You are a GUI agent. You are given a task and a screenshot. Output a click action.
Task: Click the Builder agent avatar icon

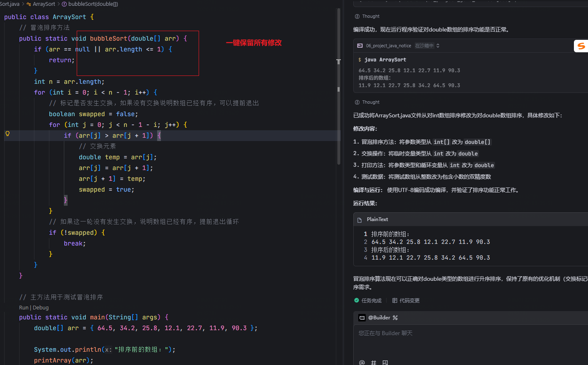(362, 318)
